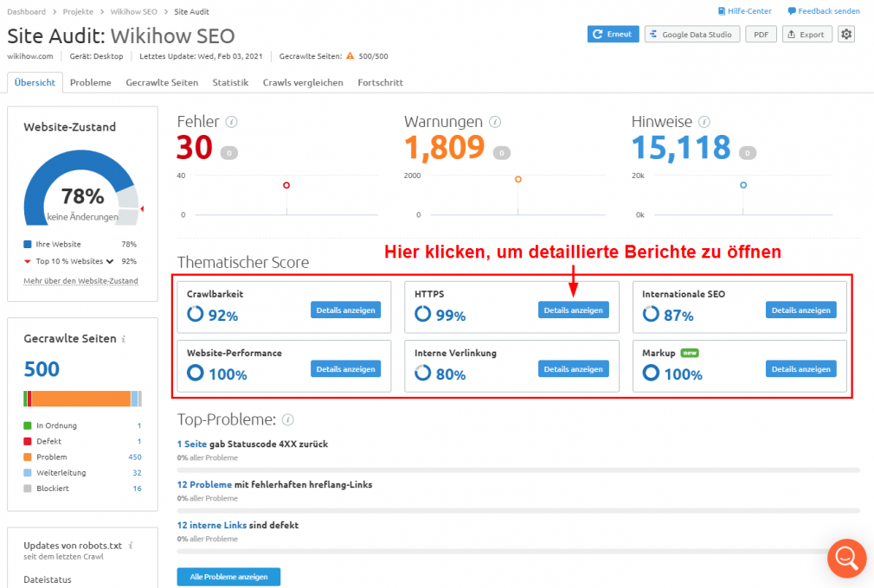Click the Fehler change badge showing 0

(229, 153)
